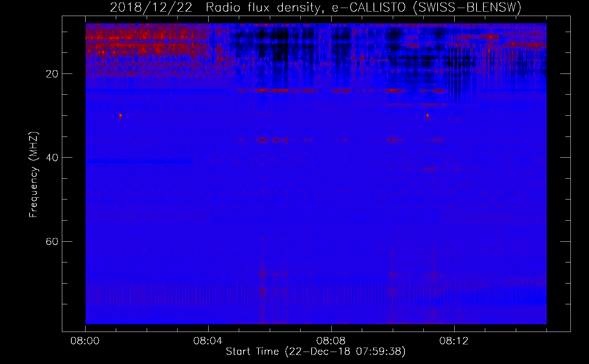Viewport: 589px width, 364px height.
Task: Click the bright red spot near 30 MHz around 08:11
Action: click(427, 116)
